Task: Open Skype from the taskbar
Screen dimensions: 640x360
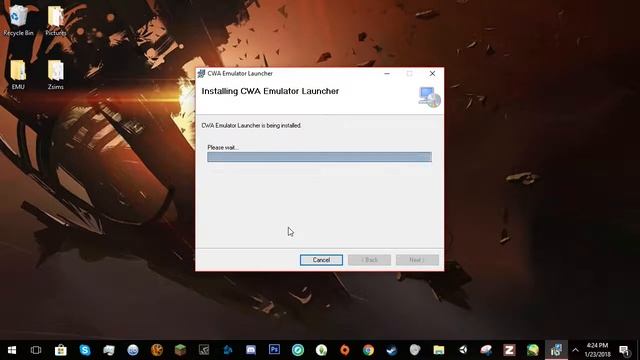Action: pos(85,350)
